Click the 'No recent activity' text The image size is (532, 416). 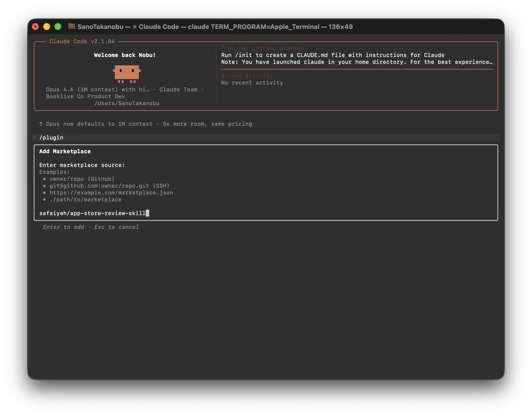point(252,83)
